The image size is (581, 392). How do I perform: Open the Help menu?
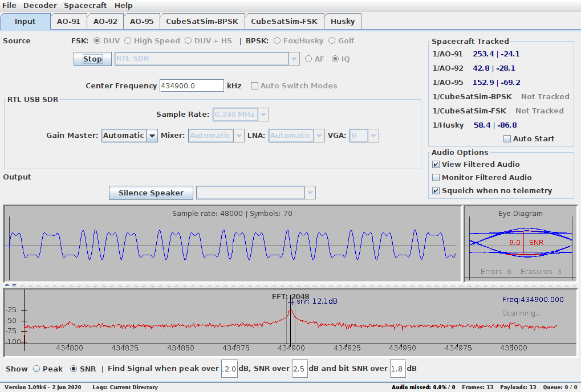(123, 5)
